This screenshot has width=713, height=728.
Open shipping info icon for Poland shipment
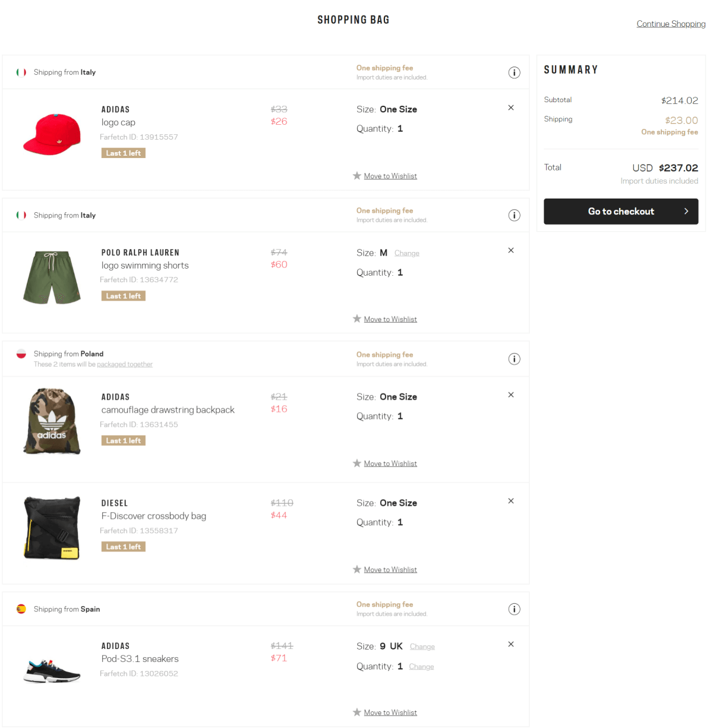click(x=515, y=359)
